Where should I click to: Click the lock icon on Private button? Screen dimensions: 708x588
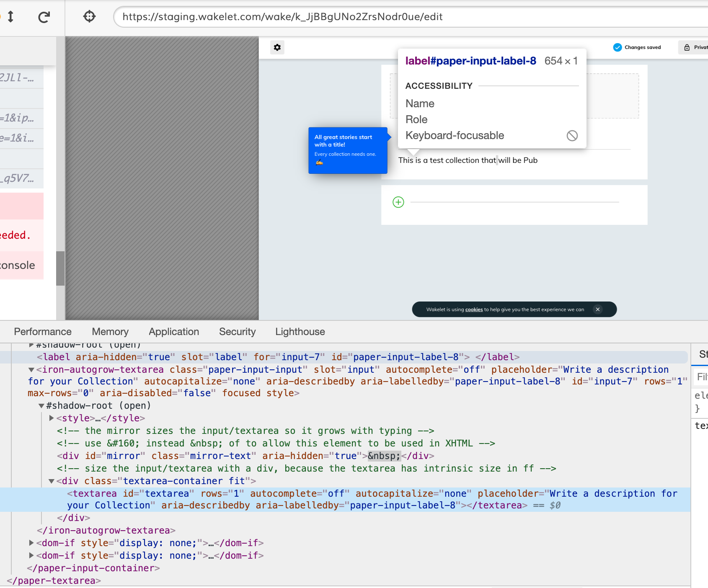[687, 47]
